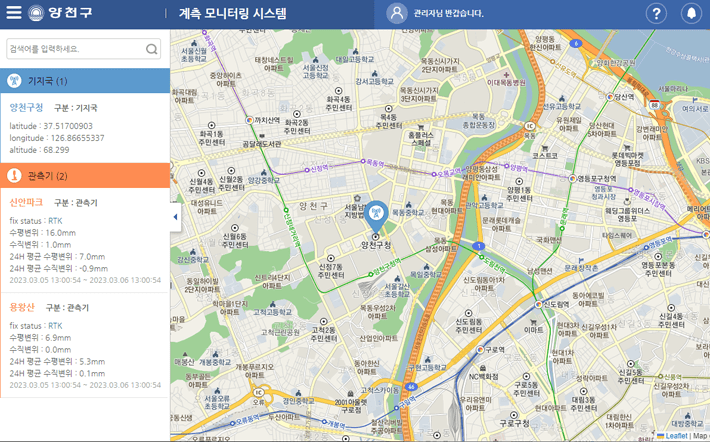The height and width of the screenshot is (443, 710).
Task: Click the 코스트코 shopping cart marker
Action: click(x=545, y=148)
